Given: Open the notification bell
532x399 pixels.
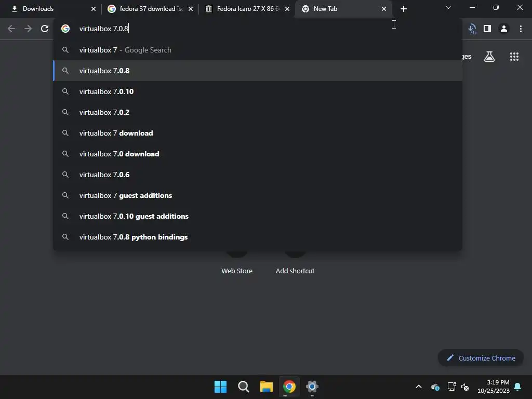Looking at the screenshot, I should tap(518, 387).
